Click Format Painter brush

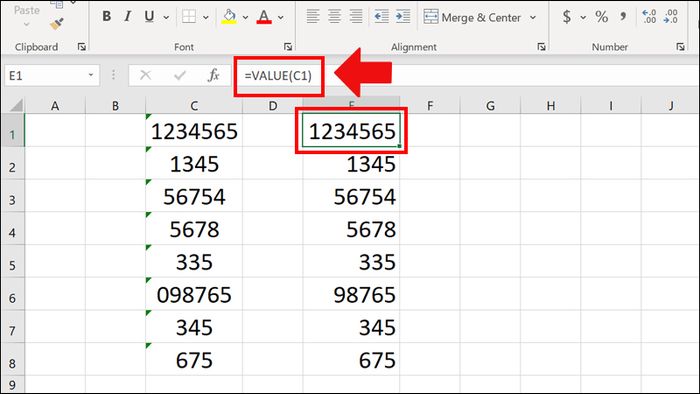pos(57,24)
